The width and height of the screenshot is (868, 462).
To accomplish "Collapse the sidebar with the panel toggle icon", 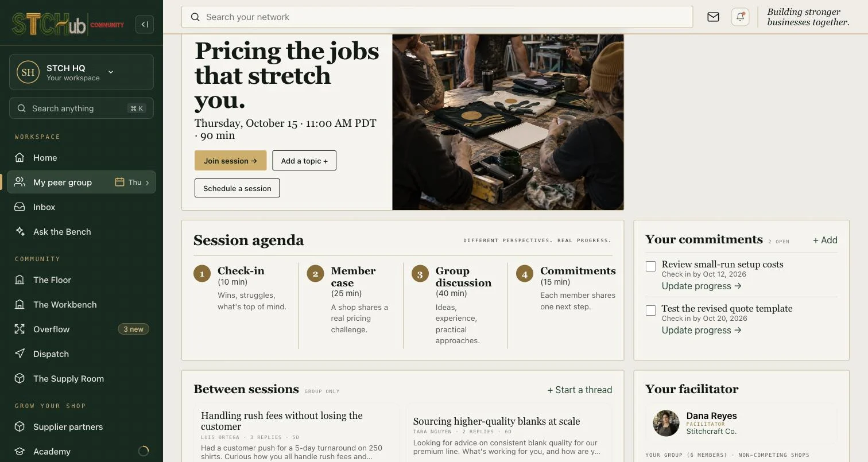I will point(145,24).
